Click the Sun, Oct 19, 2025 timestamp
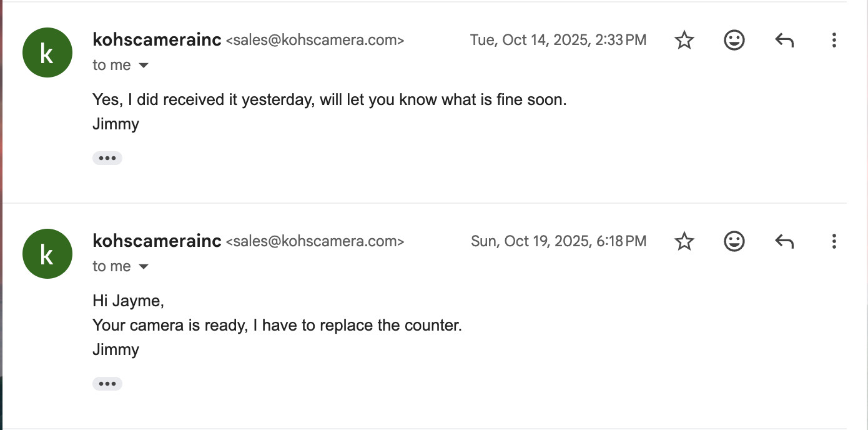868x430 pixels. point(558,241)
